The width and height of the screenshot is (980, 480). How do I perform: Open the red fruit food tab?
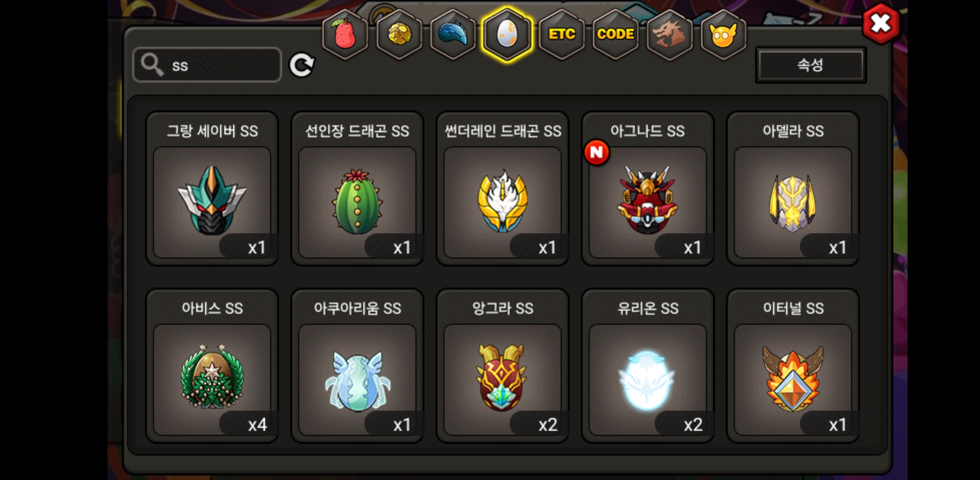tap(345, 35)
